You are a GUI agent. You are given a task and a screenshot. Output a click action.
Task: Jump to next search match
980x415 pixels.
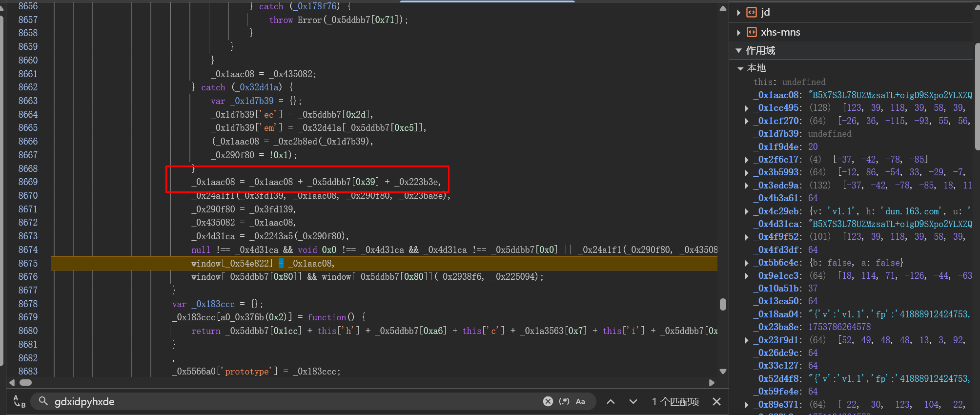tap(633, 401)
